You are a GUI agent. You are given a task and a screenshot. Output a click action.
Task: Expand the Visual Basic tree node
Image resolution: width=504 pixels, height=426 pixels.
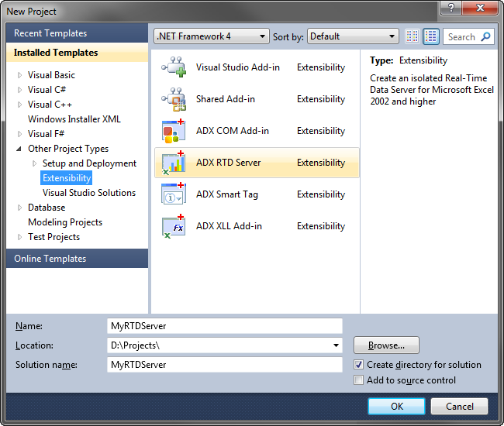[x=19, y=75]
